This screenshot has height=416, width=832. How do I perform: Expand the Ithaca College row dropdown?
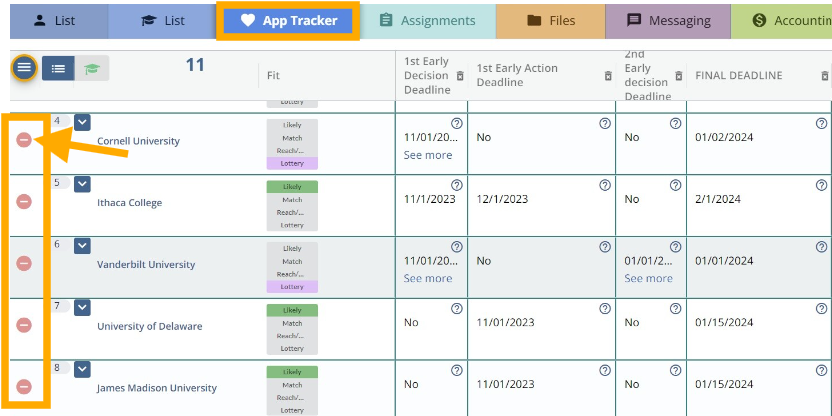coord(82,184)
